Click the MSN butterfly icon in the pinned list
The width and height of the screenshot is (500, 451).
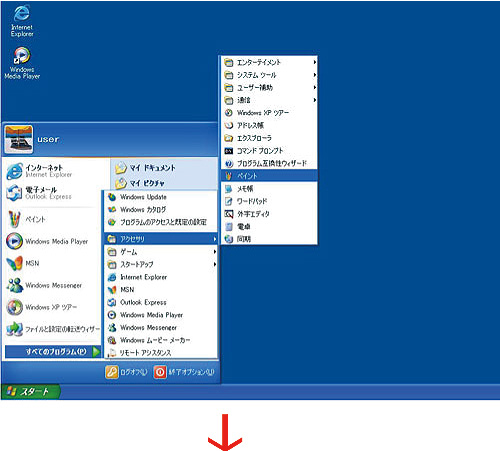click(x=14, y=263)
